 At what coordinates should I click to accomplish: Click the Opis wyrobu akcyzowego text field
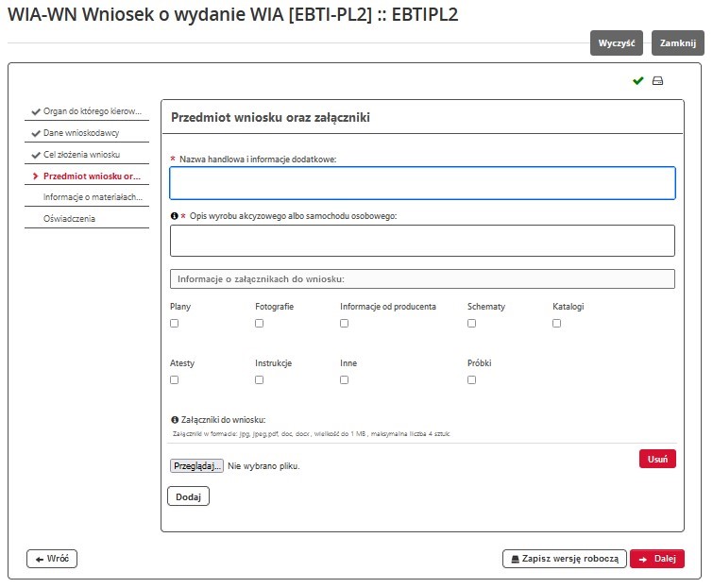tap(422, 241)
